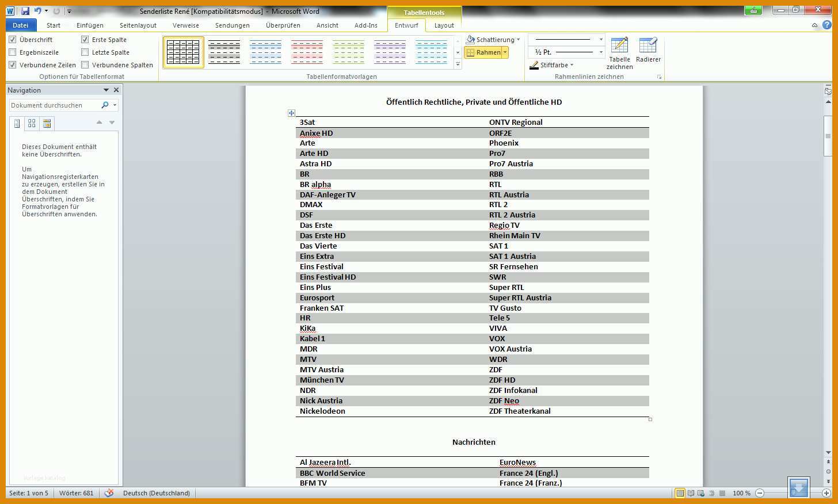Show headings browse tab in Navigation
The height and width of the screenshot is (504, 838).
(17, 123)
